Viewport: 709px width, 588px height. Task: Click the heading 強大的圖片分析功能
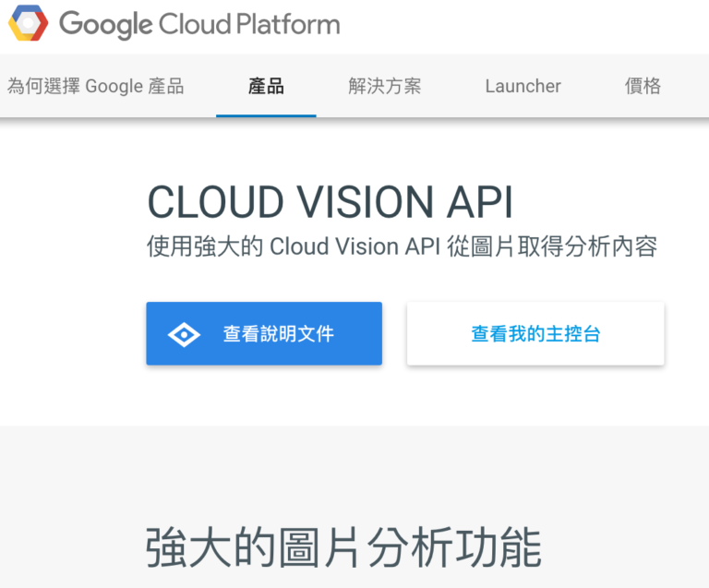pos(343,547)
